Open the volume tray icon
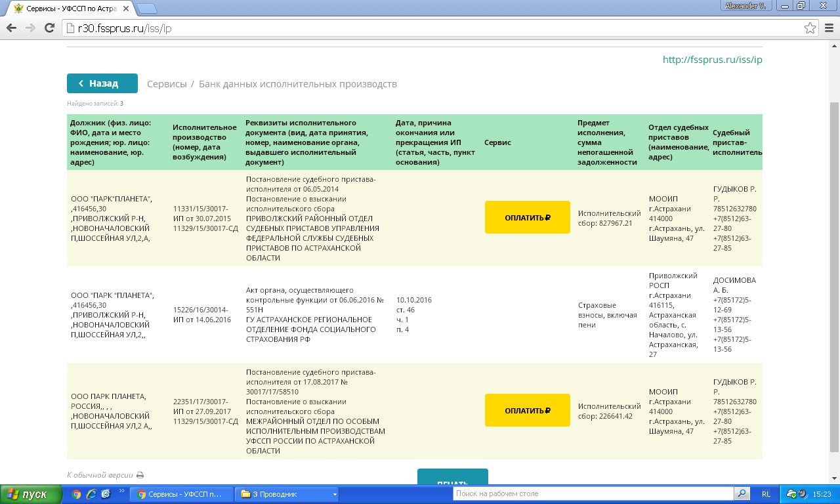 [x=803, y=494]
